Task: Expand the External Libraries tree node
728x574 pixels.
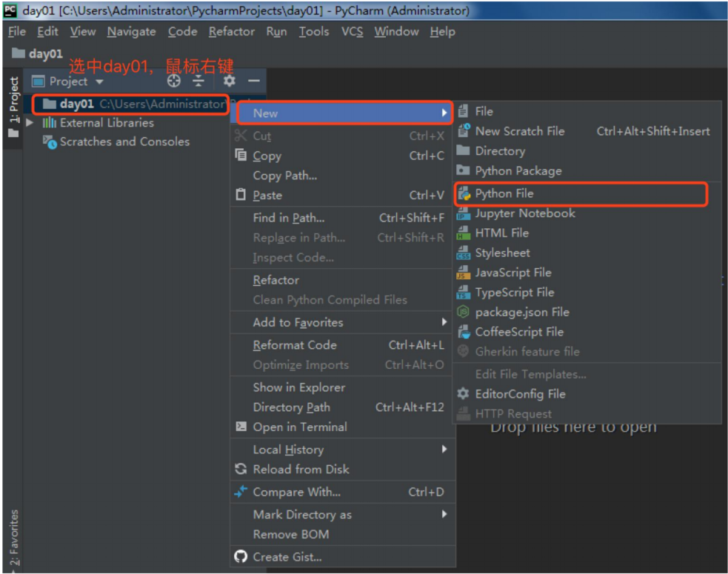Action: (x=30, y=123)
